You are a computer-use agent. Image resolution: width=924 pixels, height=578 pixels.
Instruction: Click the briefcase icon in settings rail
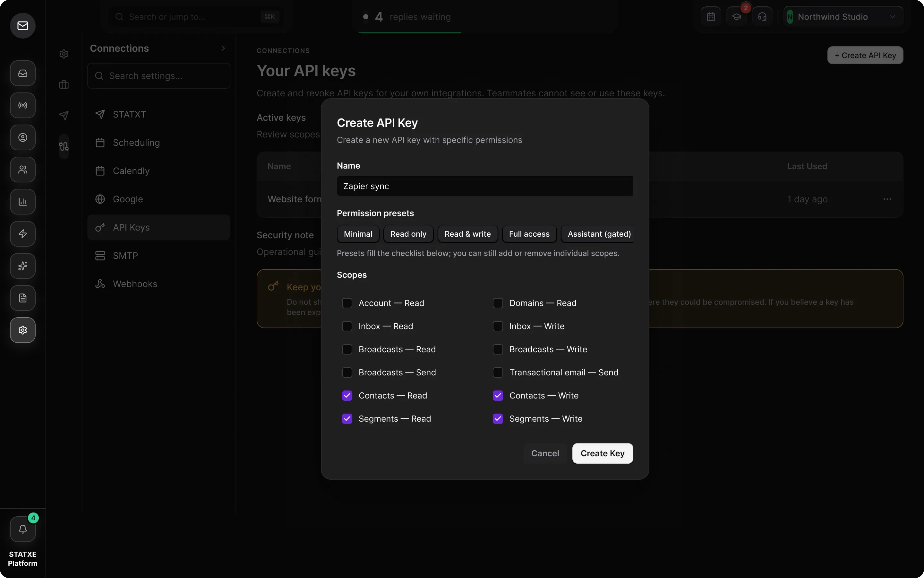64,84
